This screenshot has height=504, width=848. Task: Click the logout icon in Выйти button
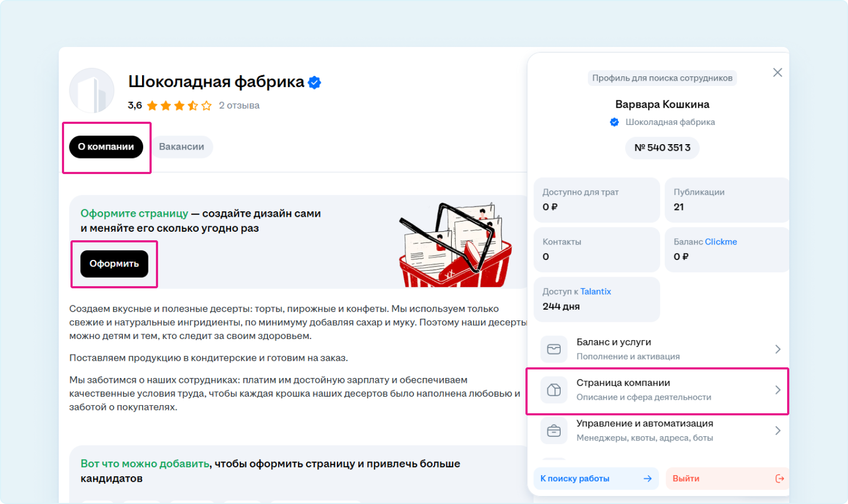point(779,478)
